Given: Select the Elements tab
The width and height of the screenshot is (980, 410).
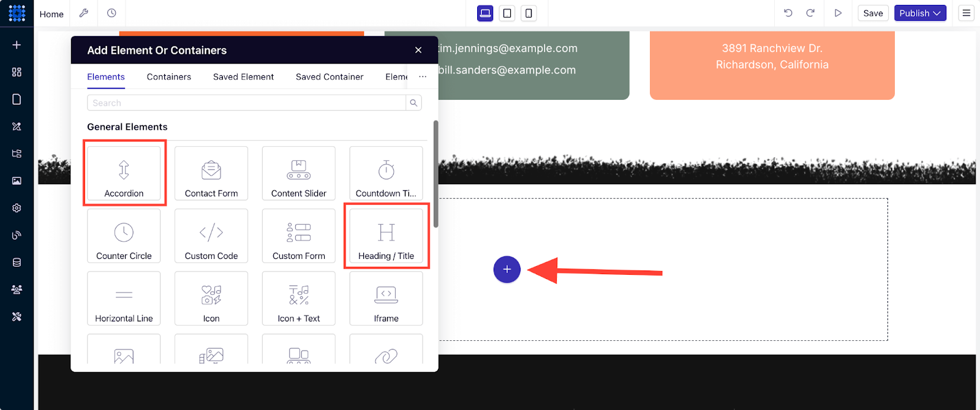Looking at the screenshot, I should tap(106, 77).
